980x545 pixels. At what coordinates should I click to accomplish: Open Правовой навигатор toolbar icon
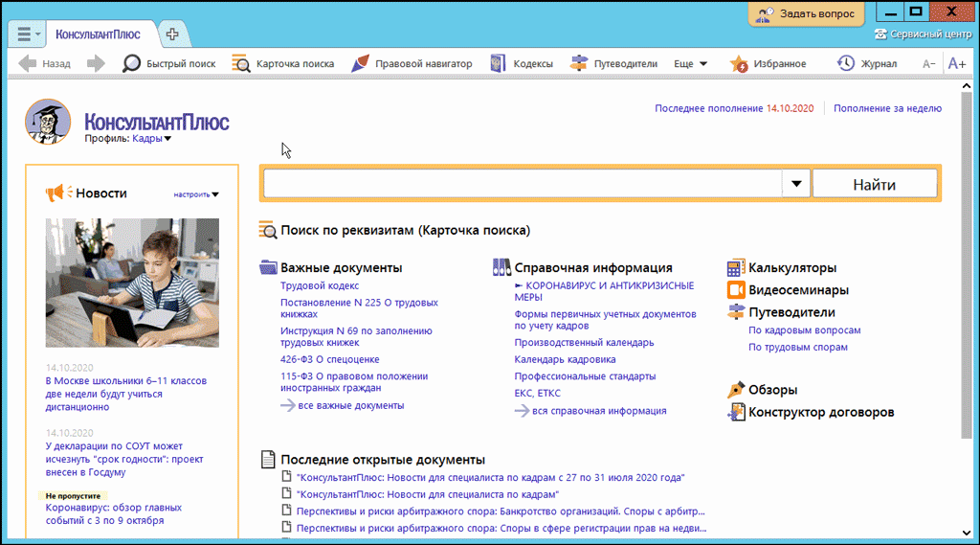[x=360, y=63]
